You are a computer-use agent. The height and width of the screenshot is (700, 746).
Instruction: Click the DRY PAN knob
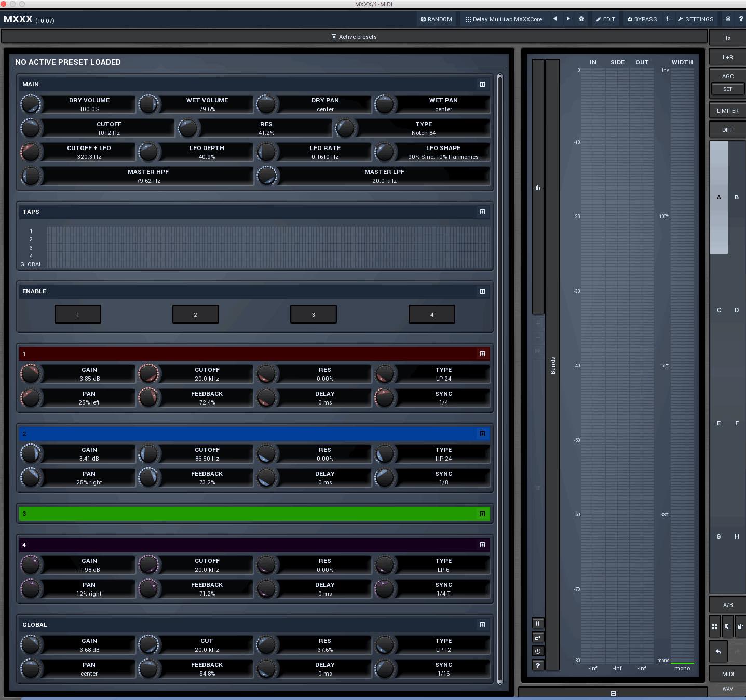coord(267,104)
